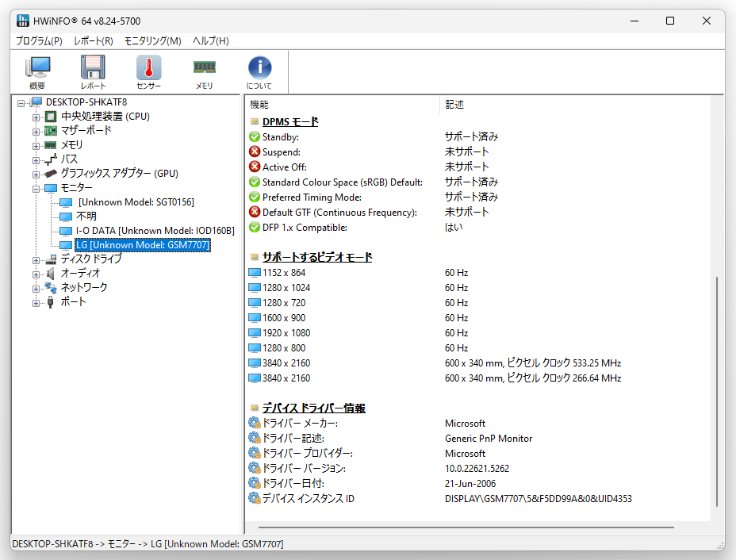The width and height of the screenshot is (736, 560).
Task: Click the DPMS モード heading text
Action: [x=290, y=121]
